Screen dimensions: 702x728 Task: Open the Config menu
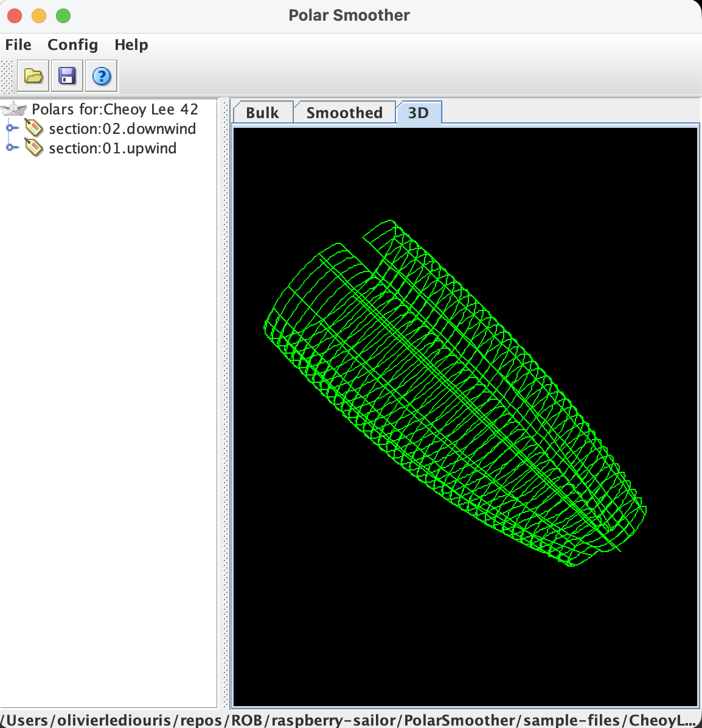72,45
